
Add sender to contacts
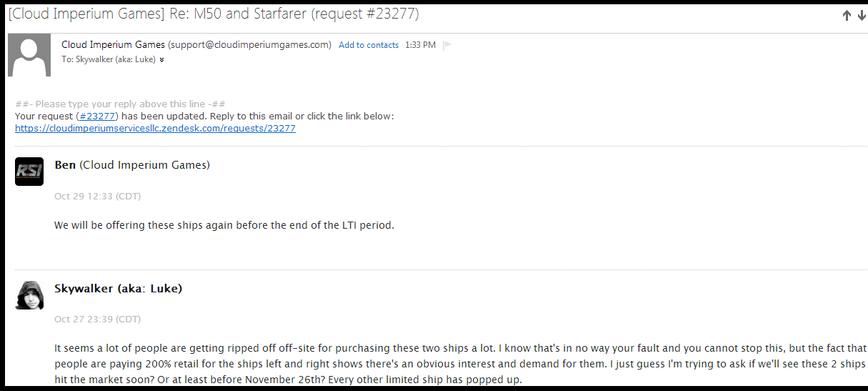(369, 45)
